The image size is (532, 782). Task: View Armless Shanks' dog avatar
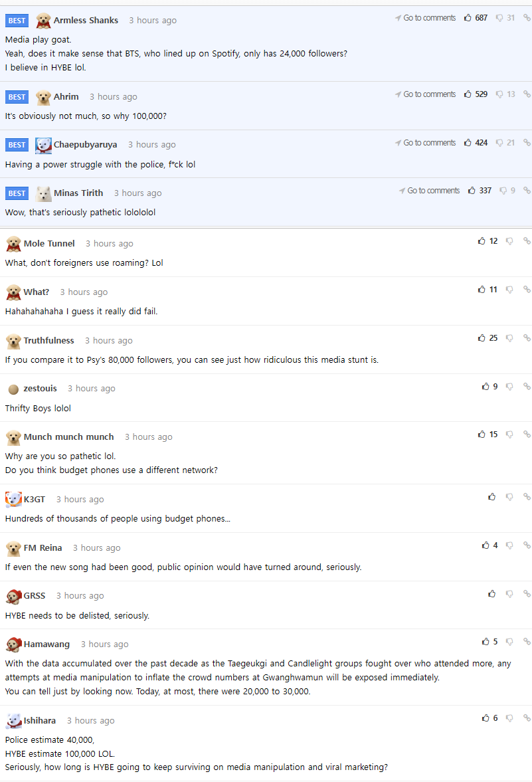(43, 21)
